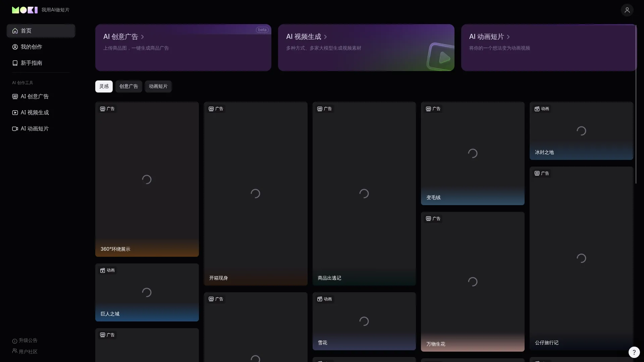Click the home icon in the sidebar
This screenshot has width=644, height=362.
(15, 31)
